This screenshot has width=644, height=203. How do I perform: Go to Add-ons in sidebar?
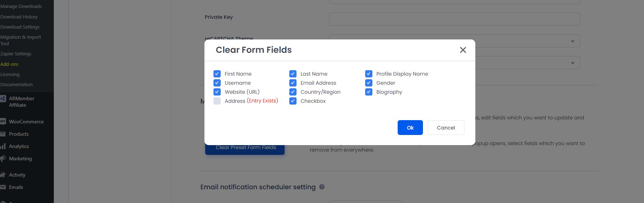pos(9,64)
